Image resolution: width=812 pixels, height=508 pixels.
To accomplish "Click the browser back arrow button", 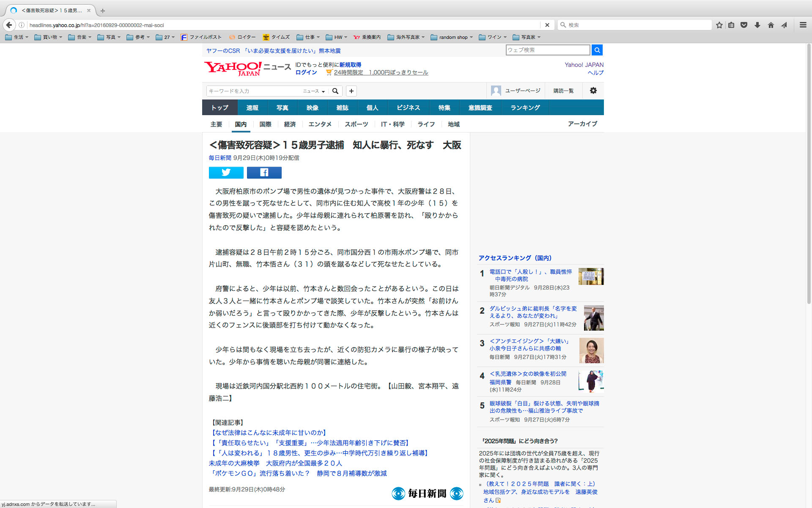I will [x=9, y=25].
